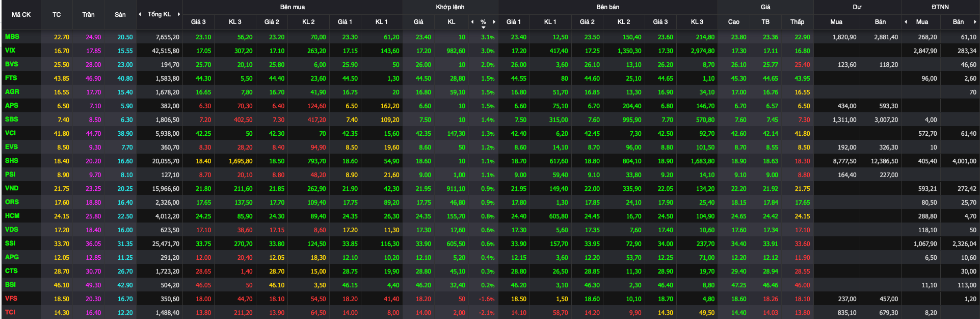Click the VIX ĐTNN buy value 2,847,90
The width and height of the screenshot is (980, 319).
click(925, 51)
